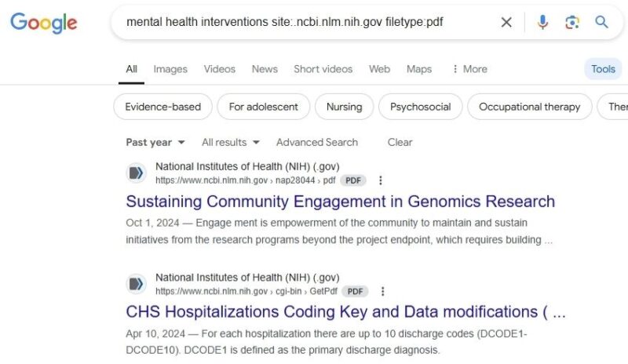The width and height of the screenshot is (628, 364).
Task: Open CHS Hospitalizations Coding Key result
Action: [345, 311]
